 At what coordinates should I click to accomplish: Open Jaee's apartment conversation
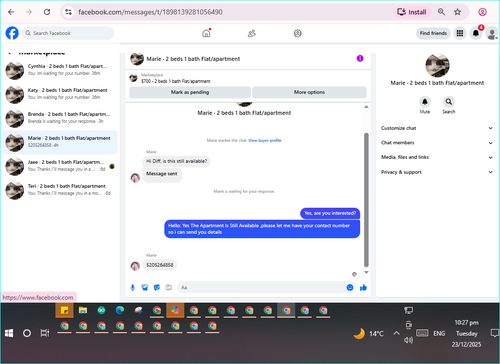pos(60,166)
